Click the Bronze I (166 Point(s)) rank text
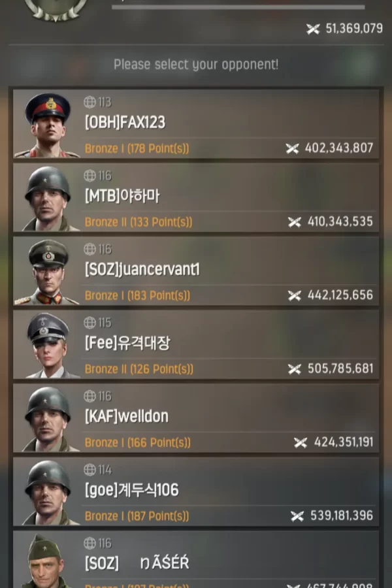Image resolution: width=392 pixels, height=588 pixels. pyautogui.click(x=138, y=442)
